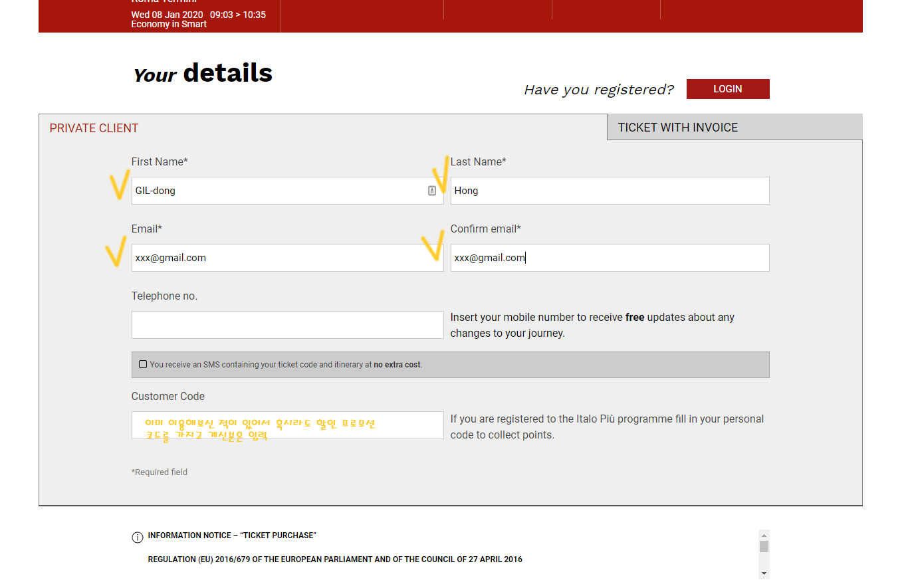The image size is (912, 588).
Task: Click scroll-down arrow of the notice box
Action: (764, 573)
